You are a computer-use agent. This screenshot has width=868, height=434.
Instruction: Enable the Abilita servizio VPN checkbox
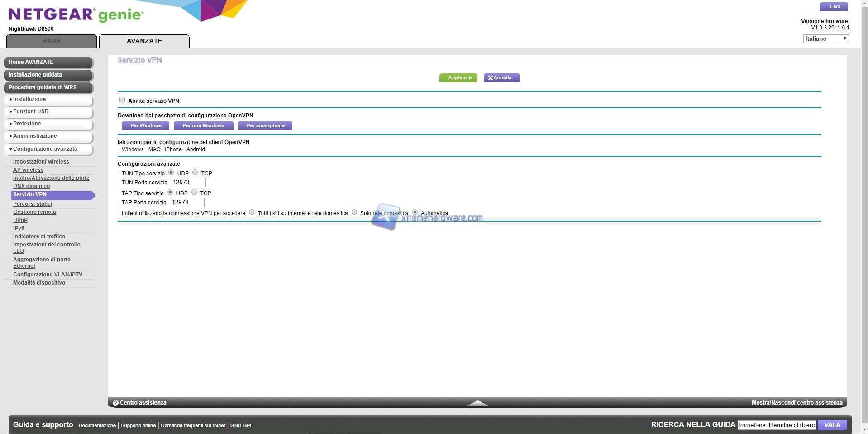click(122, 100)
